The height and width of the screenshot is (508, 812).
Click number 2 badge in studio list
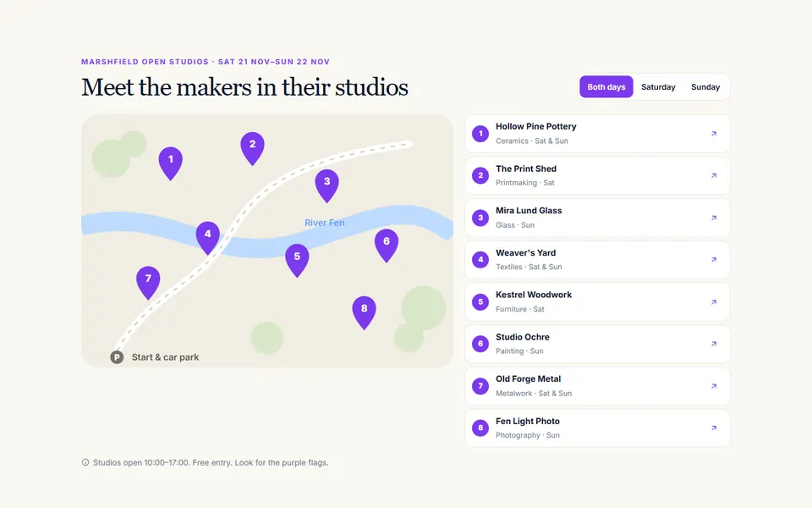[x=480, y=176]
